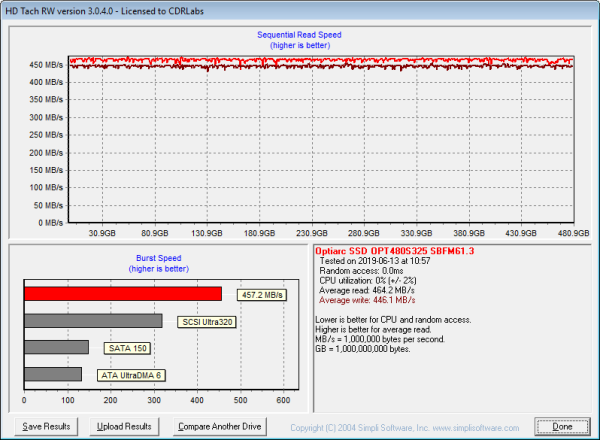Click the 250 MB/s axis label

[x=46, y=135]
